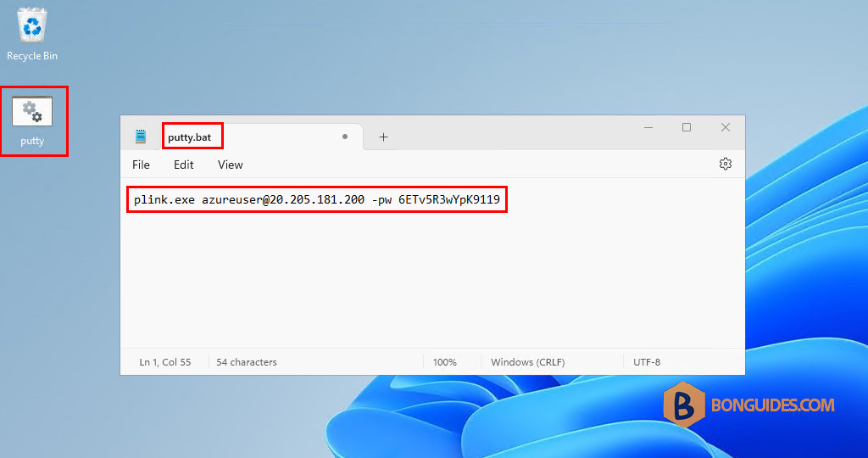Click the Windows (CRLF) line ending entry
The width and height of the screenshot is (868, 458).
tap(527, 362)
